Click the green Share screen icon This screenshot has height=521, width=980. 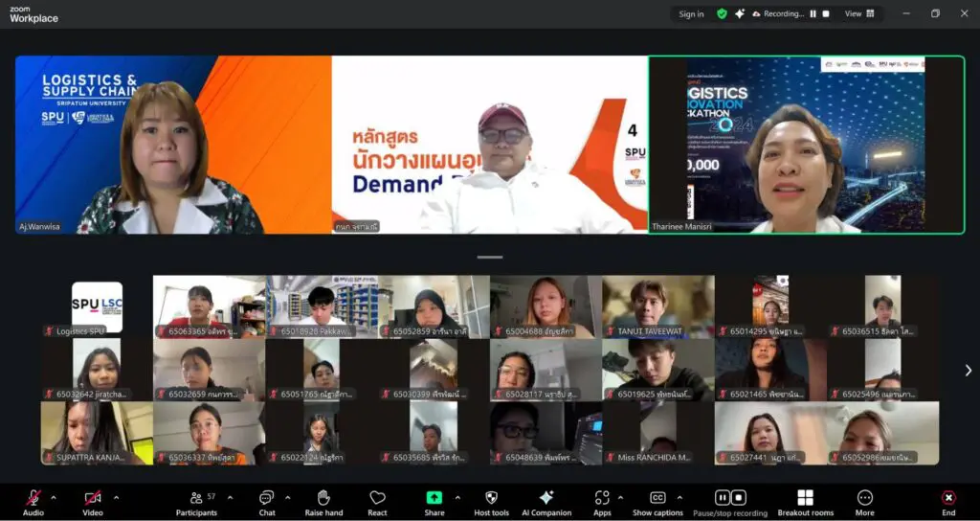(434, 498)
